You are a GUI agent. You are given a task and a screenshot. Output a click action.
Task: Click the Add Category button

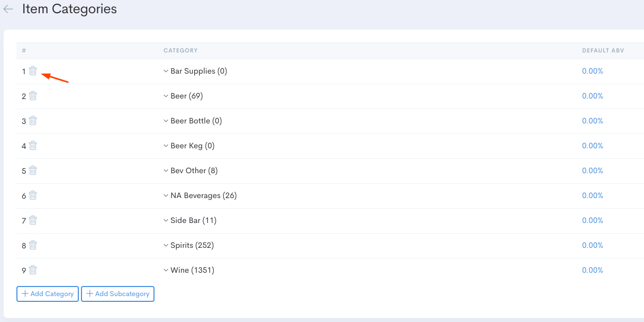coord(47,293)
